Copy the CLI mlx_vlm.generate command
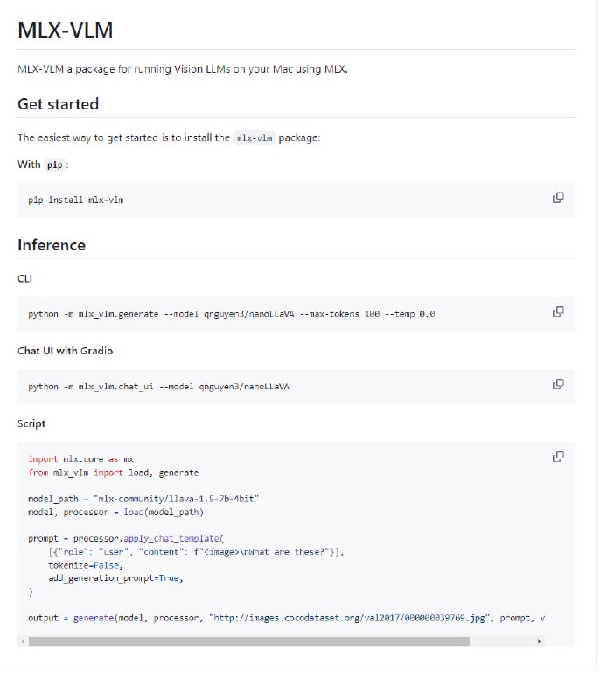This screenshot has width=600, height=700. [x=558, y=311]
